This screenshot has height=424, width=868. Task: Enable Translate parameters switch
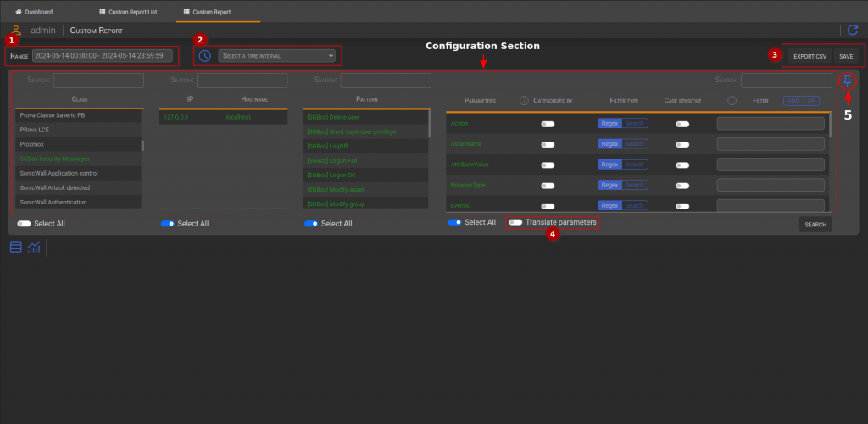[516, 222]
